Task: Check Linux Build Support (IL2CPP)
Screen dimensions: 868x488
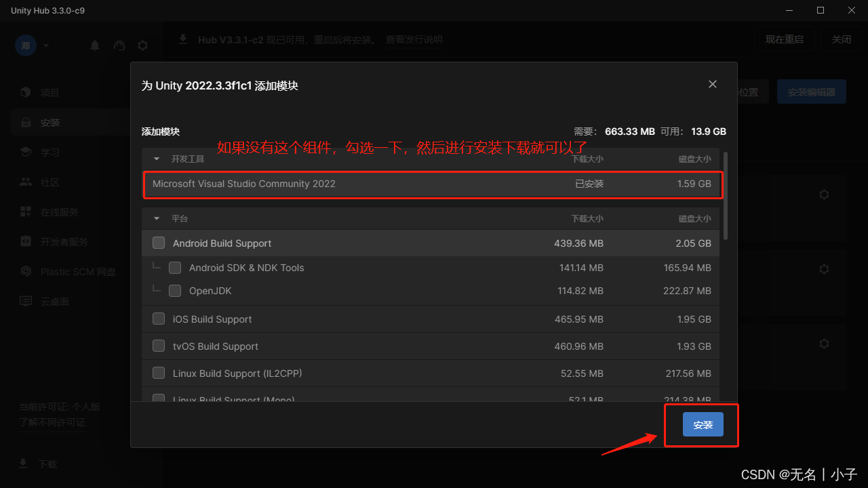Action: click(159, 373)
